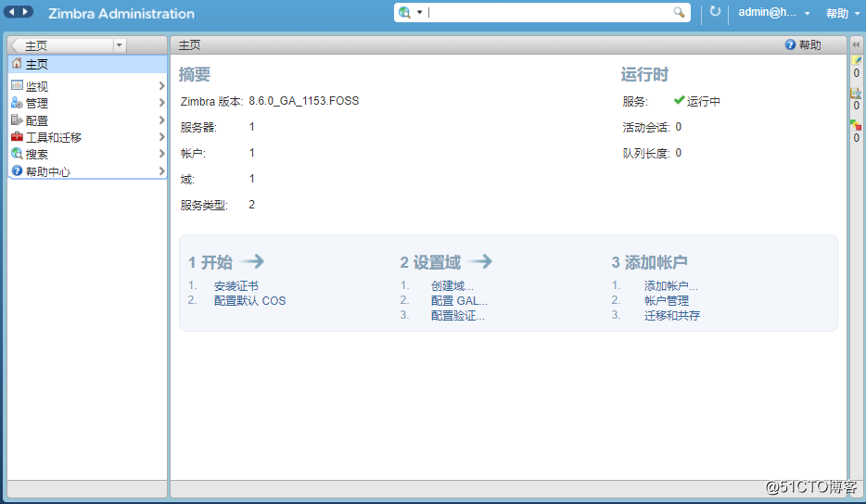The width and height of the screenshot is (866, 504).
Task: Click the magnifier search button
Action: [x=679, y=12]
